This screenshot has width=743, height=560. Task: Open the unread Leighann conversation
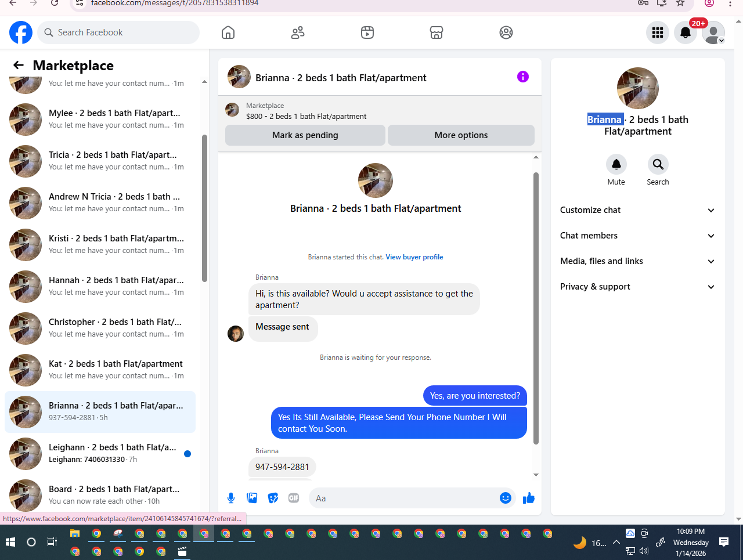[100, 453]
